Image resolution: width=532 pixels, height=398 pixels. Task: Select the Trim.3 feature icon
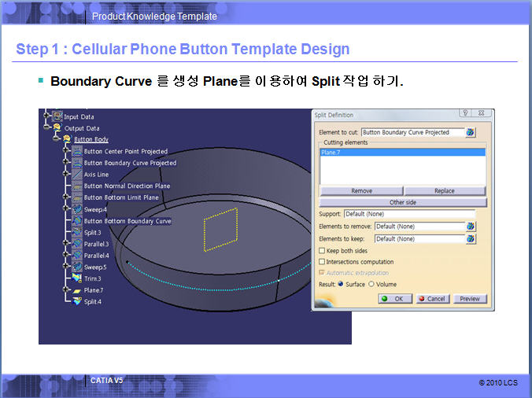77,278
